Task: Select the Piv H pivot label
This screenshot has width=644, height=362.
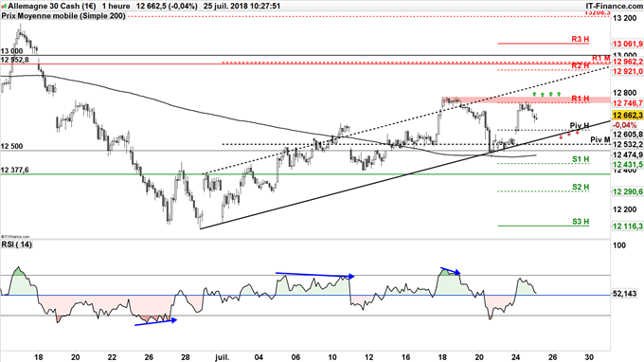Action: [x=580, y=125]
